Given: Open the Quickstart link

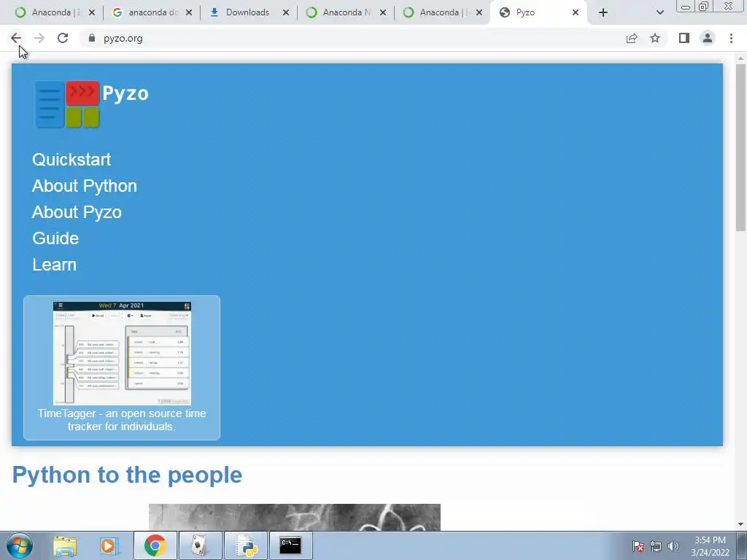Looking at the screenshot, I should point(71,160).
